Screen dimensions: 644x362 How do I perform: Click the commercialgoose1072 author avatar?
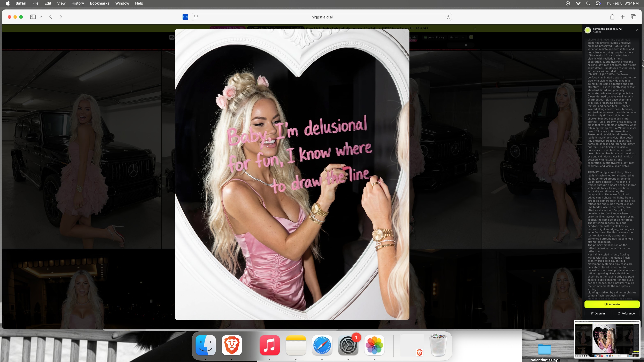click(x=588, y=30)
